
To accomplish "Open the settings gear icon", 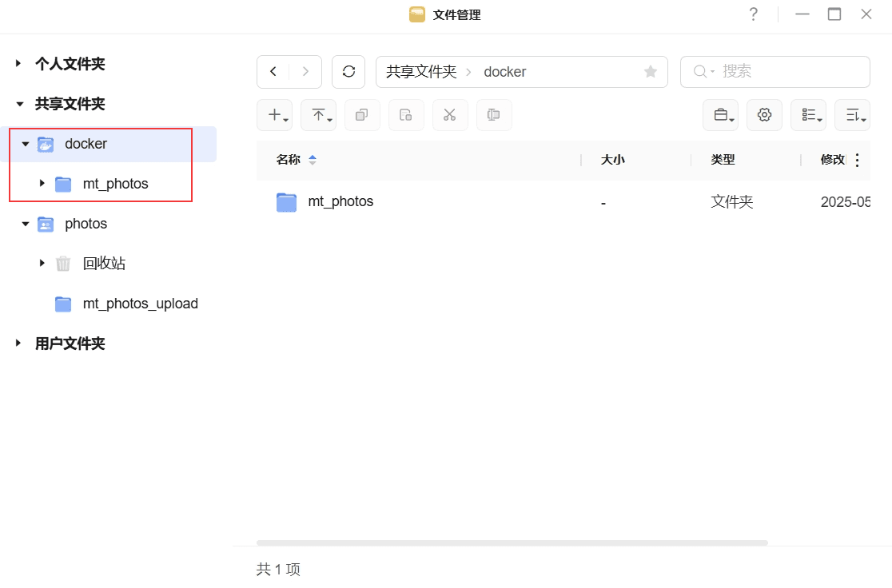I will 764,115.
